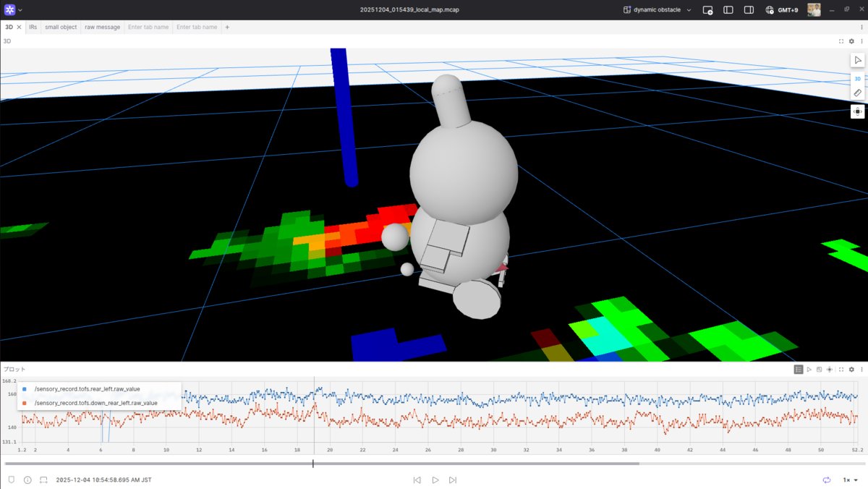The width and height of the screenshot is (868, 489).
Task: Click the plot panel download data icon
Action: 820,369
